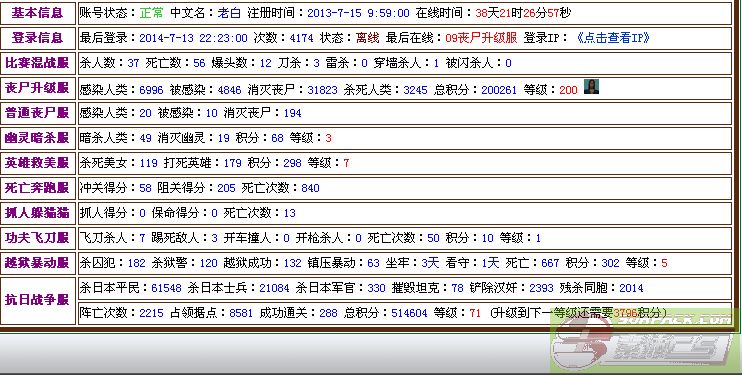Select the 越狱暴动服 row header
Viewport: 742px width, 375px height.
point(37,263)
